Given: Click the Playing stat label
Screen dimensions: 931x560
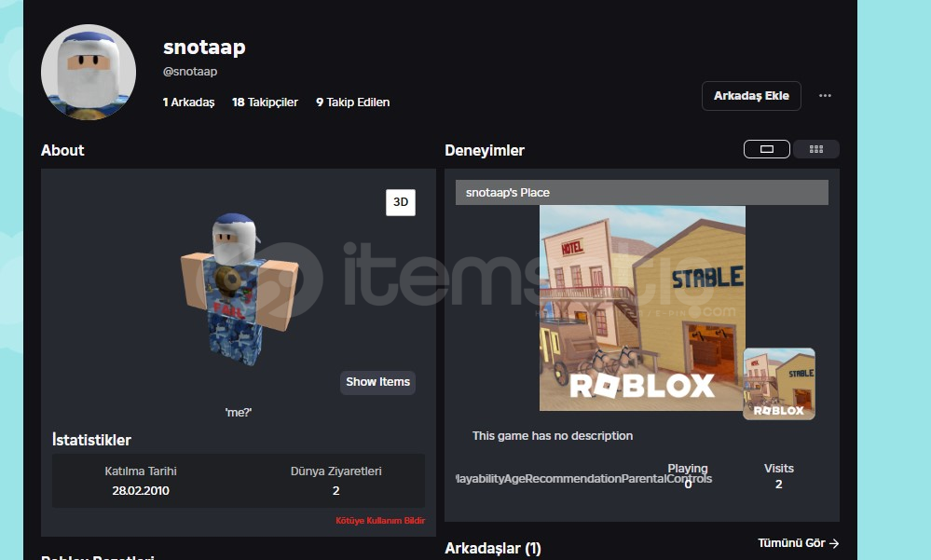Looking at the screenshot, I should pyautogui.click(x=688, y=469).
